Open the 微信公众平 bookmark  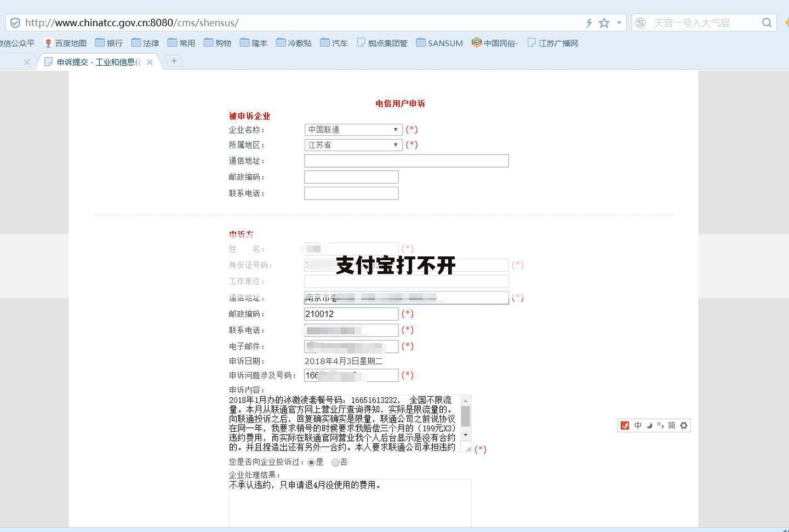(x=17, y=43)
